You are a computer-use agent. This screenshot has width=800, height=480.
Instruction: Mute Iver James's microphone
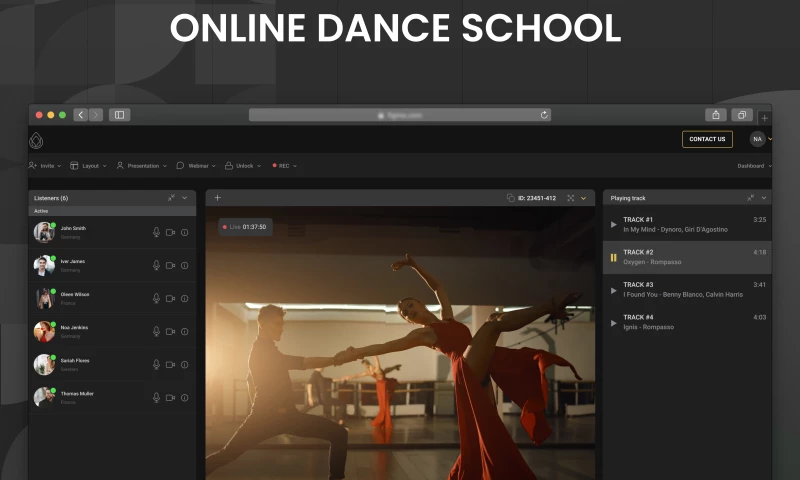coord(156,265)
